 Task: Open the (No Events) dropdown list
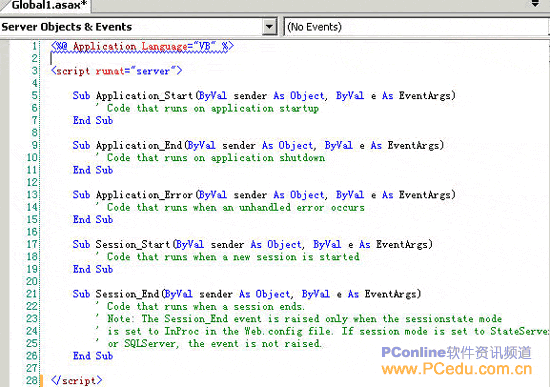click(x=416, y=27)
